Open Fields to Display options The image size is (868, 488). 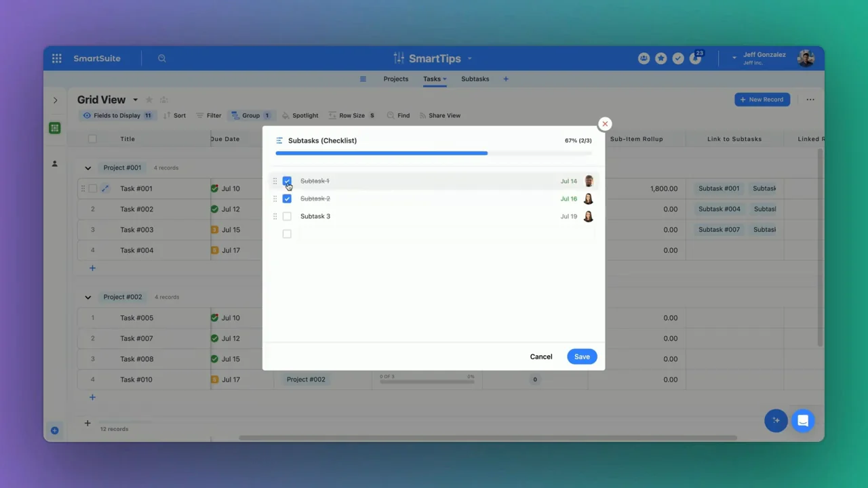(x=118, y=115)
